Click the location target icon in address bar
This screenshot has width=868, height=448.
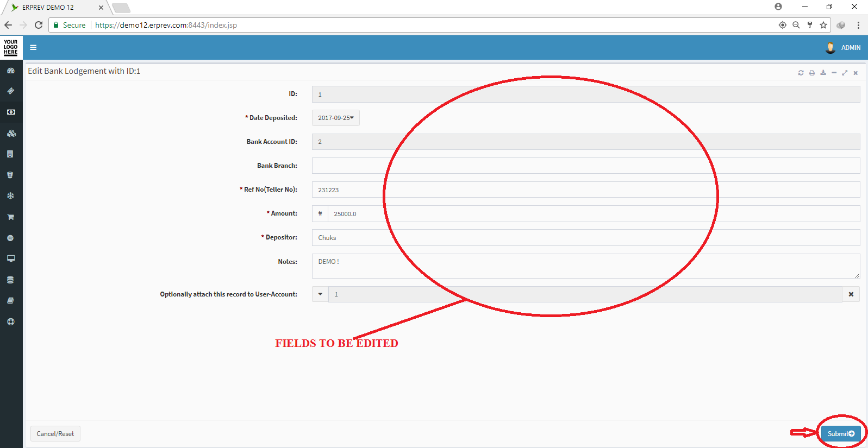[x=783, y=25]
